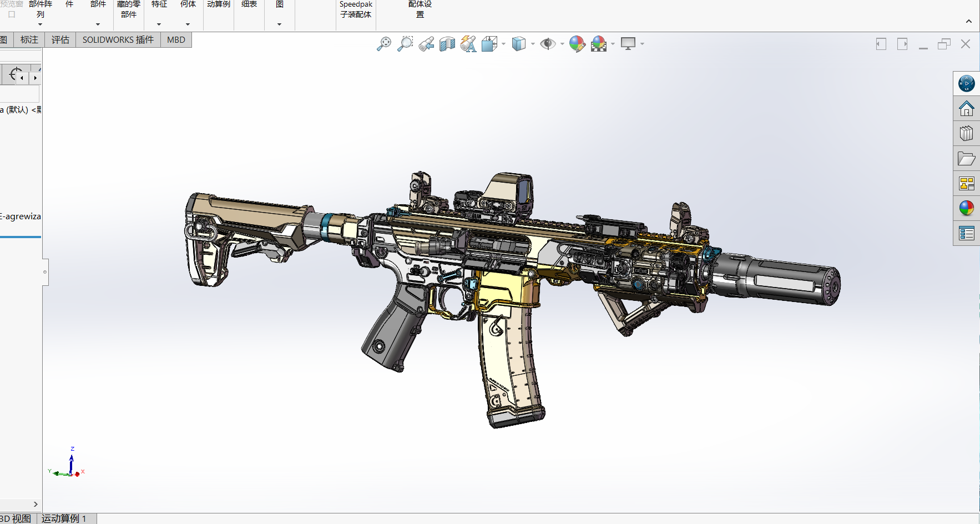
Task: Click the 藏的零部件 ribbon button
Action: tap(129, 9)
